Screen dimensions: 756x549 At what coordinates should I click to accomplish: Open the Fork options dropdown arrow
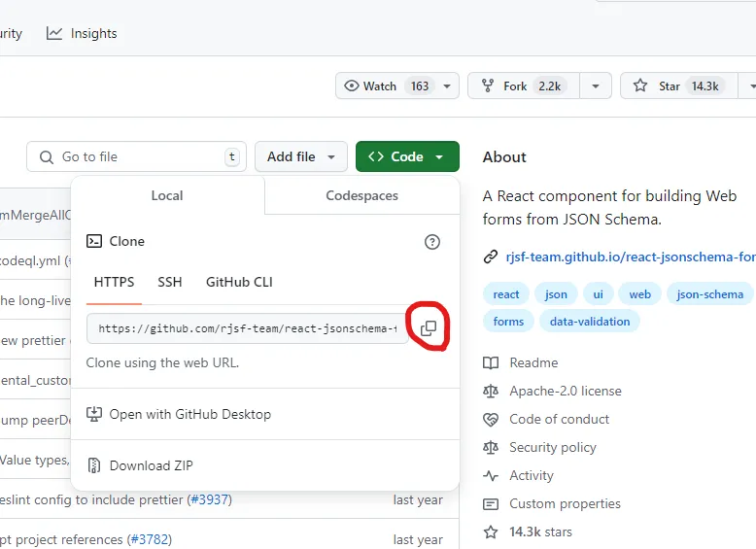point(596,86)
